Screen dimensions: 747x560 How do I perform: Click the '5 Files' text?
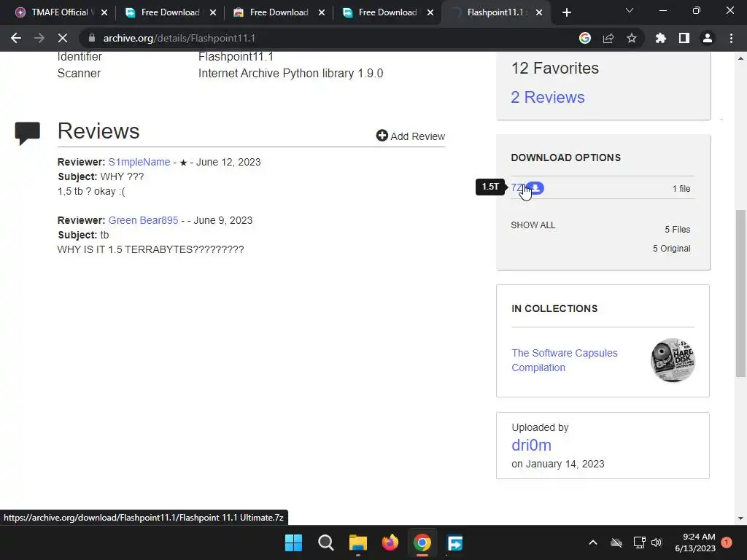pos(678,230)
